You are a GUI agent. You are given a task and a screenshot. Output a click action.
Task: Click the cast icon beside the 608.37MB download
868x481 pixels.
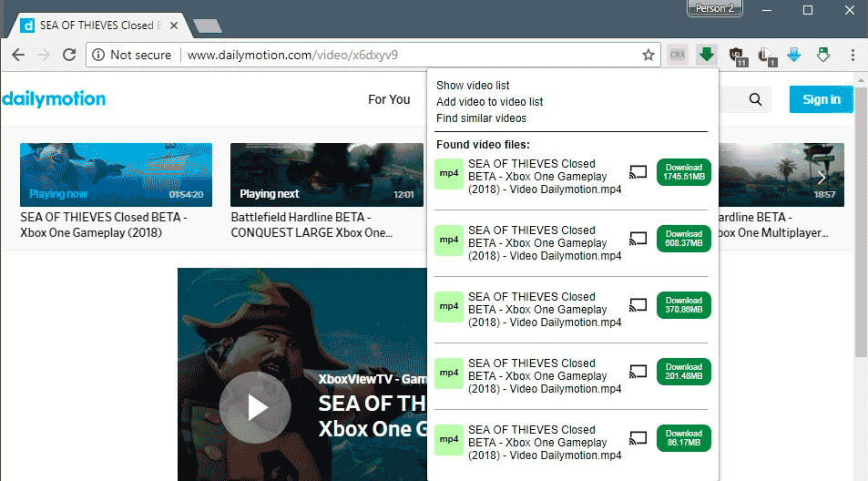coord(638,239)
